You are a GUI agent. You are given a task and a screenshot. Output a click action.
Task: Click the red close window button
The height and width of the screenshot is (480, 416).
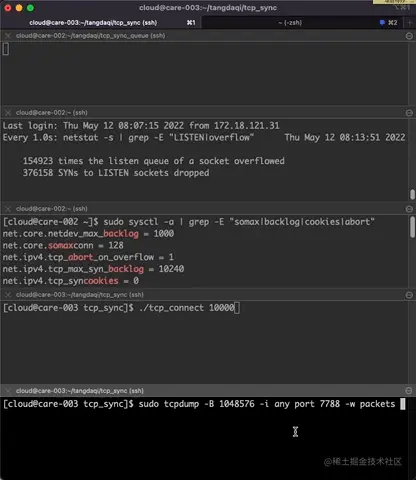click(8, 8)
